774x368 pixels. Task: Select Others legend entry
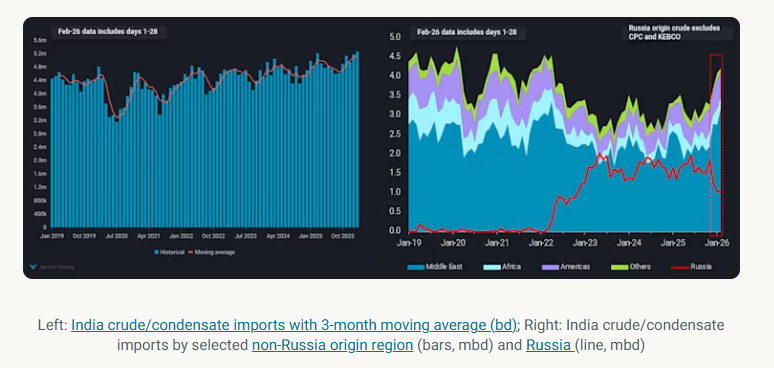[x=631, y=267]
